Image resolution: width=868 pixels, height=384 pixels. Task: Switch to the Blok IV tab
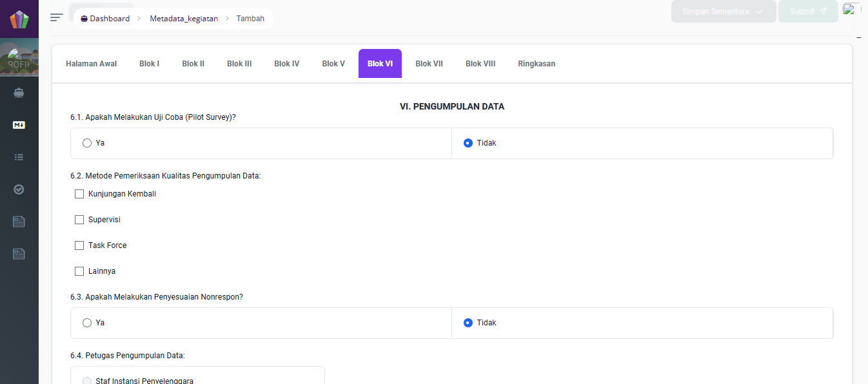point(286,64)
